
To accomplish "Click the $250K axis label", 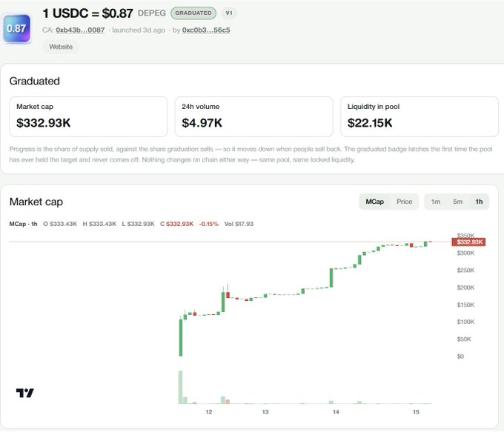I will (x=465, y=270).
